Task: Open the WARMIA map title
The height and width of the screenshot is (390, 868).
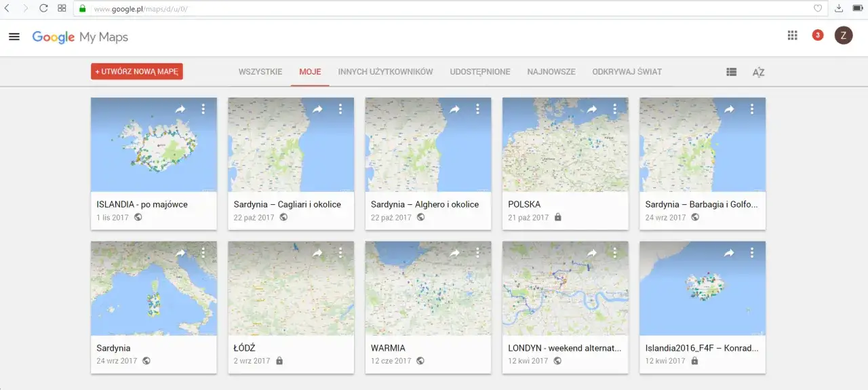Action: tap(388, 348)
